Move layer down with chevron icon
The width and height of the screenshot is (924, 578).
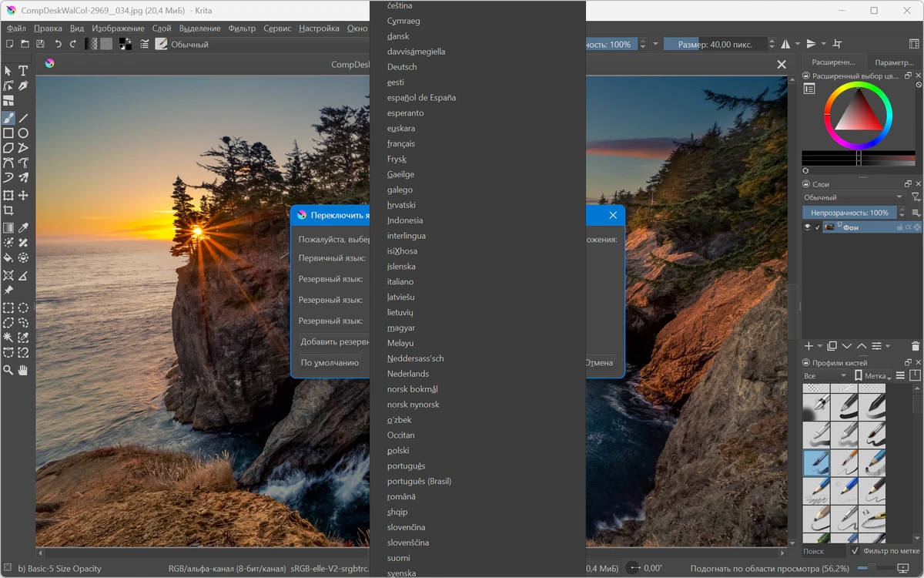pos(847,346)
